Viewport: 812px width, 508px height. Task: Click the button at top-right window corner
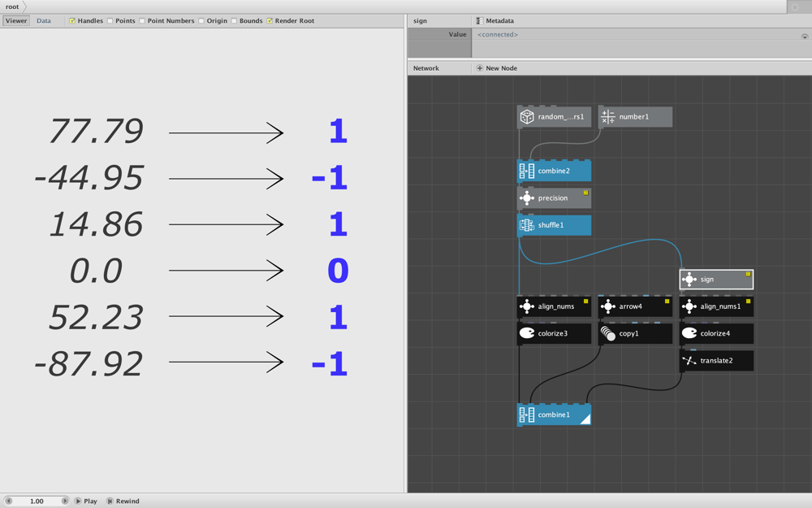[x=796, y=7]
